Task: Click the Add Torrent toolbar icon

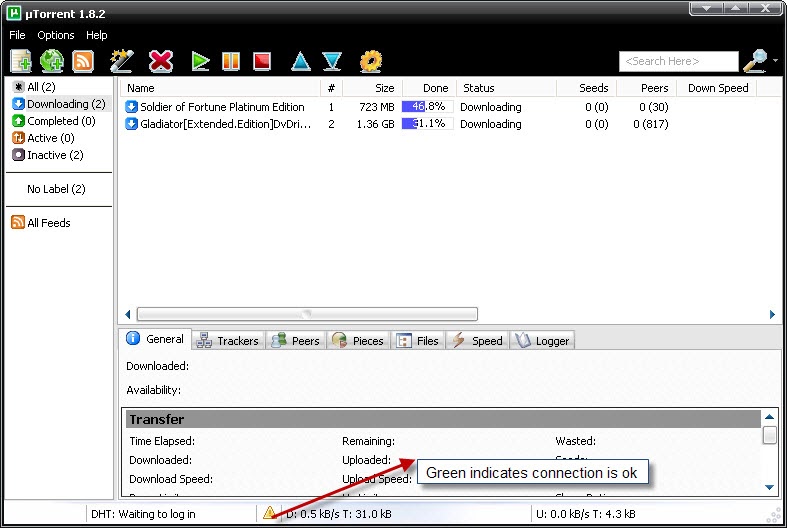Action: coord(21,61)
